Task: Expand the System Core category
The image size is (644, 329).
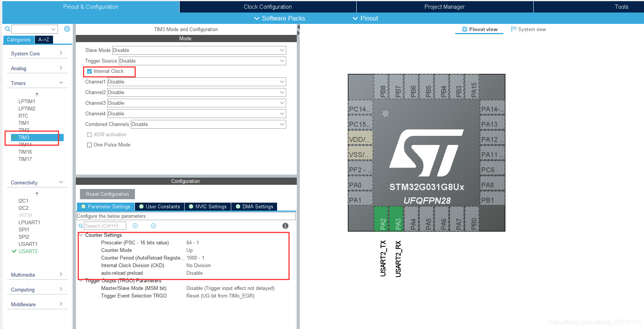Action: pos(37,54)
